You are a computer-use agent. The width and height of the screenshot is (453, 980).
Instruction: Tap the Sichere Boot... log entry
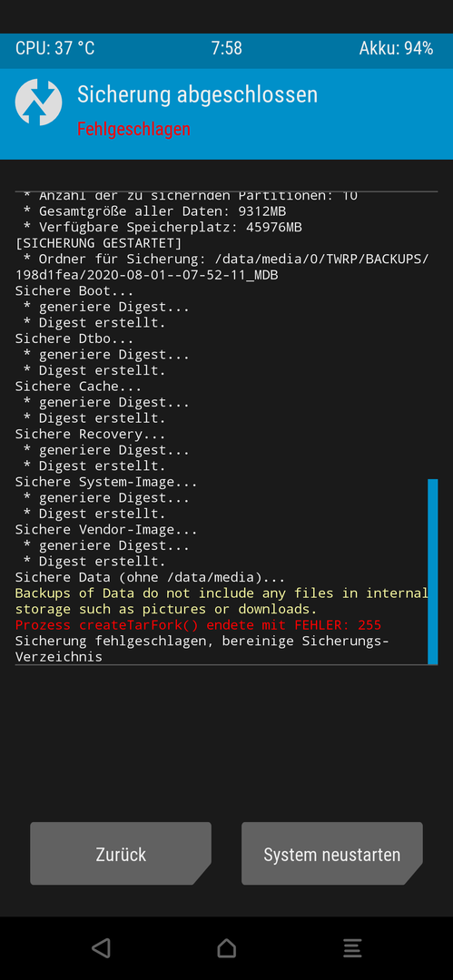click(74, 290)
